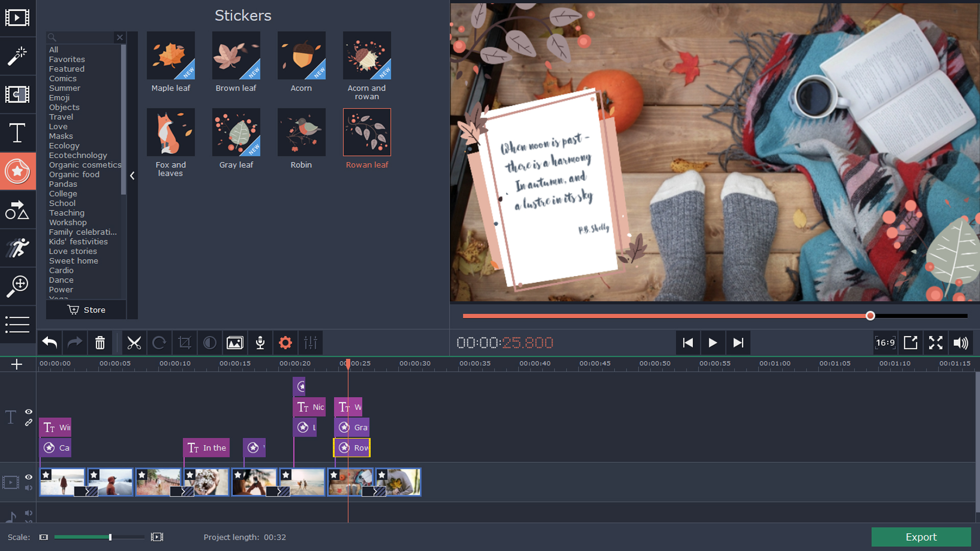Select the Crop tool on the toolbar
Screen dimensions: 980x551
(184, 343)
